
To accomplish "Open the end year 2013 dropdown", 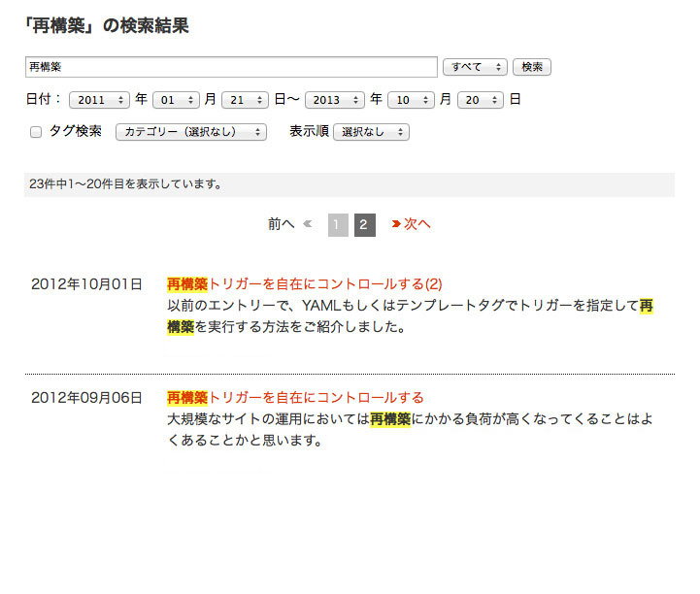I will point(335,100).
